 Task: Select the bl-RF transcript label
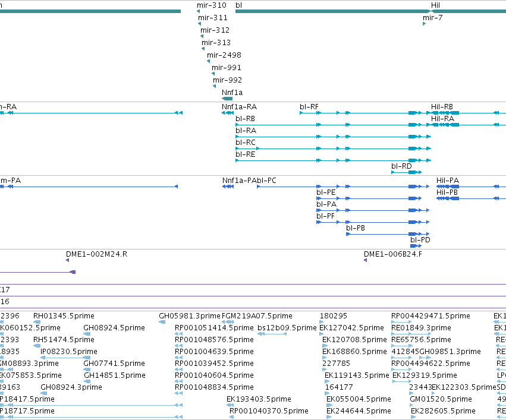309,107
